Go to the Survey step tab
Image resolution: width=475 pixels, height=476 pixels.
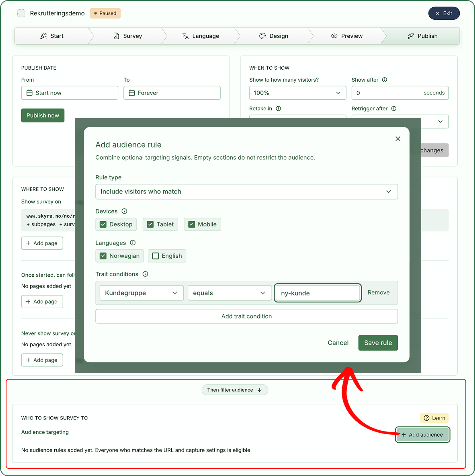tap(128, 36)
